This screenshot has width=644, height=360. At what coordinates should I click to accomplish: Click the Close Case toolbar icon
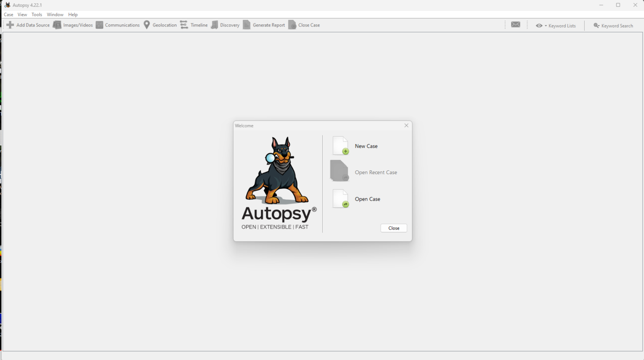click(x=293, y=25)
